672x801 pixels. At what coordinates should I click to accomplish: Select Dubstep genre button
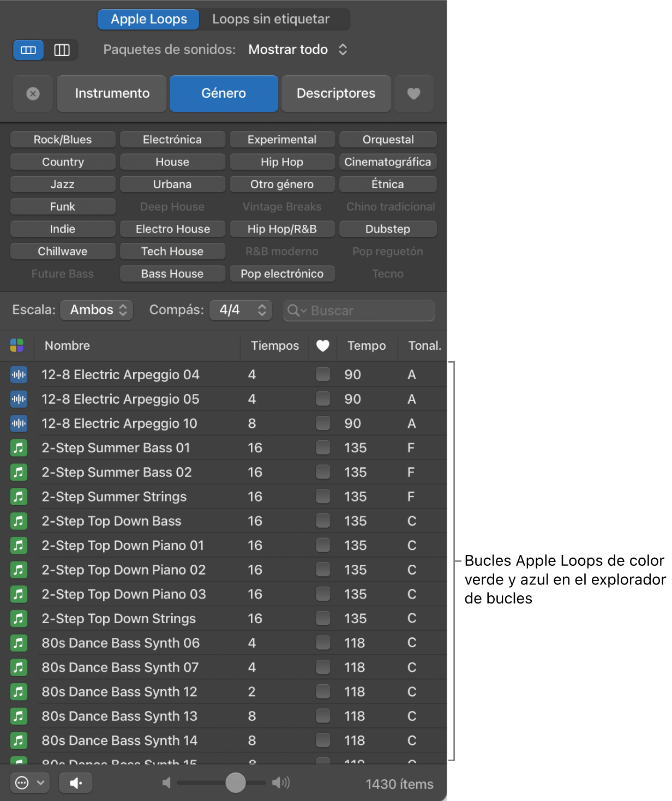point(388,229)
